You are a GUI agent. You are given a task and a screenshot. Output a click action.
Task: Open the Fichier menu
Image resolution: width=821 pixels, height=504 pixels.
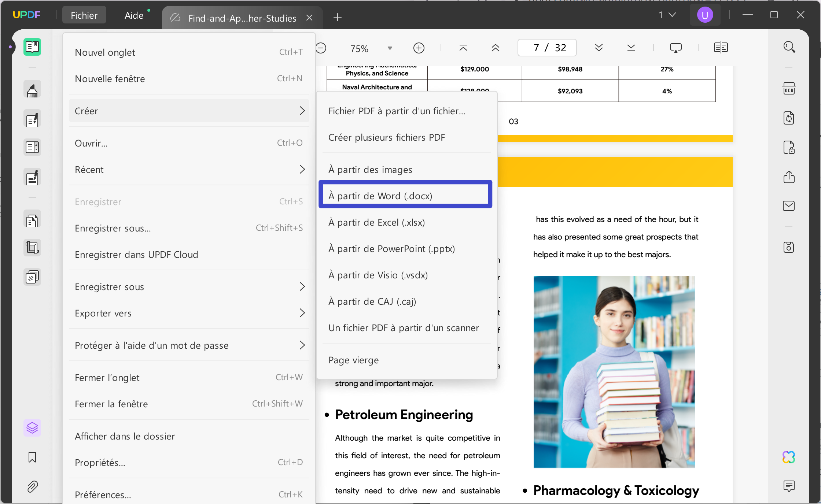(x=84, y=15)
